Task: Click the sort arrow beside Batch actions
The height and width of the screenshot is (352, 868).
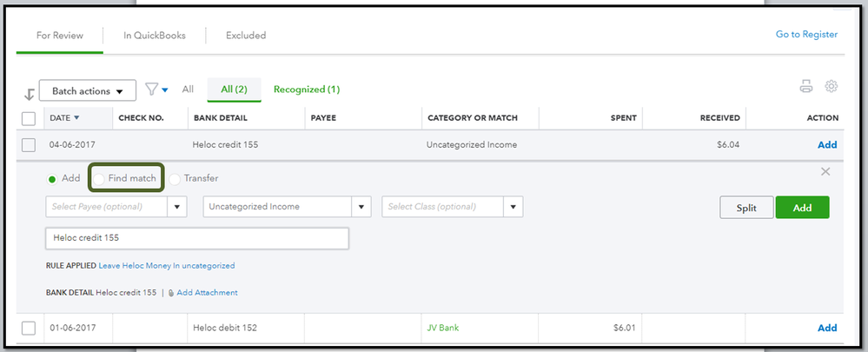Action: coord(29,93)
